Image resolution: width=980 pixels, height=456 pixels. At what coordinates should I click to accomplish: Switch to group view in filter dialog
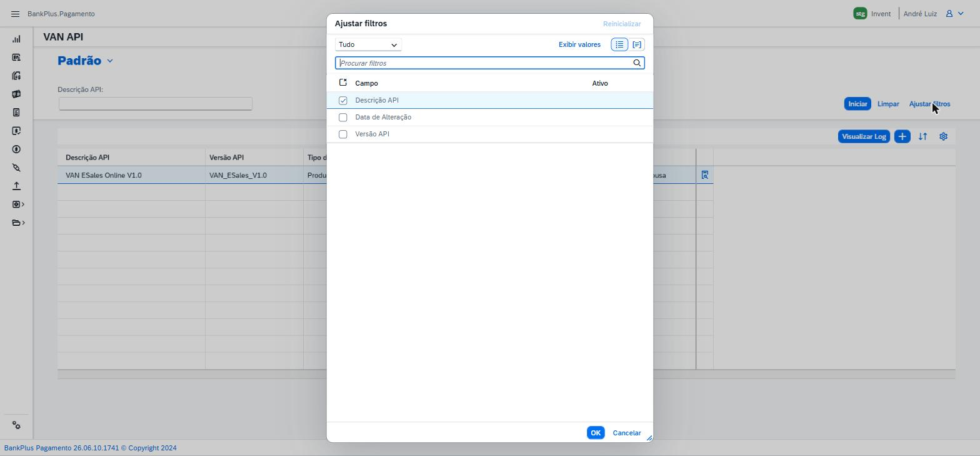(x=637, y=44)
